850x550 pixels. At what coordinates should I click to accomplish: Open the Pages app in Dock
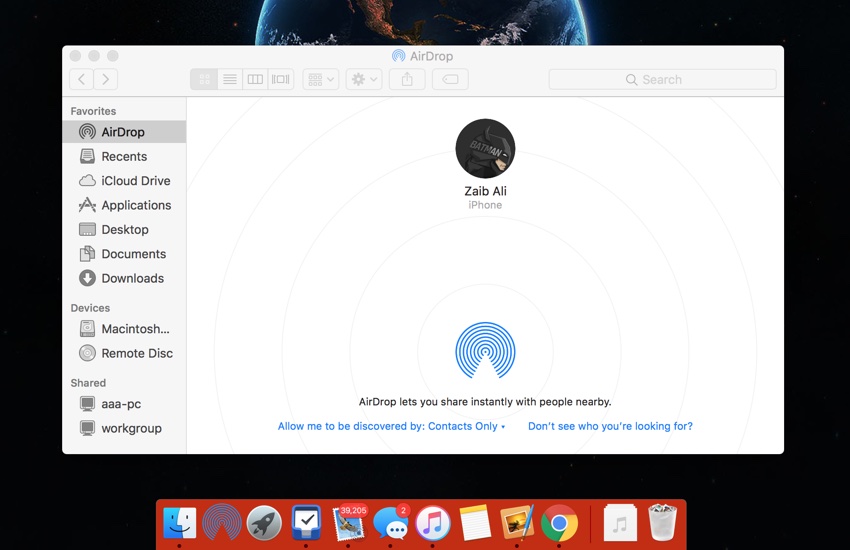click(517, 523)
